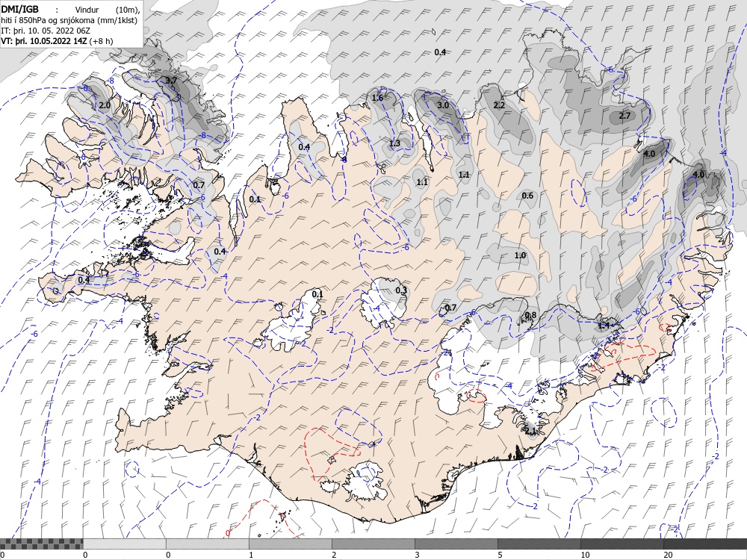Click the checkered swatch in the legend bar
747x560 pixels.
[41, 544]
